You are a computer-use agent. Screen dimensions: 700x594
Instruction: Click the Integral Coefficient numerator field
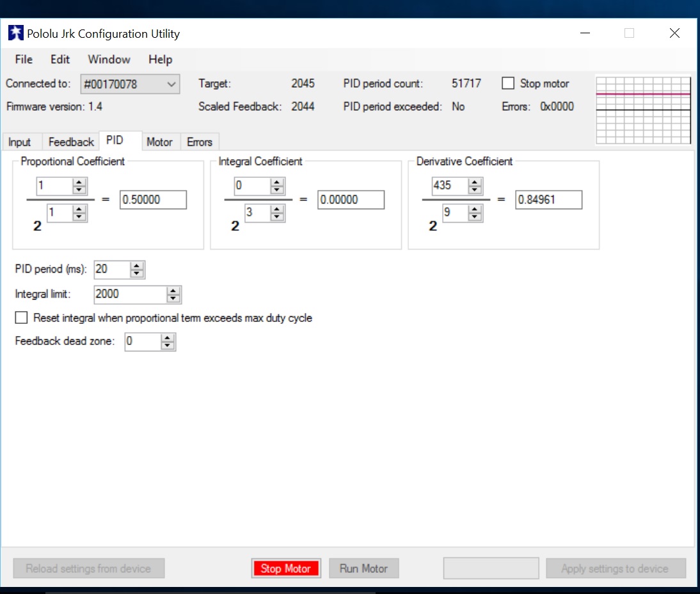[x=252, y=186]
